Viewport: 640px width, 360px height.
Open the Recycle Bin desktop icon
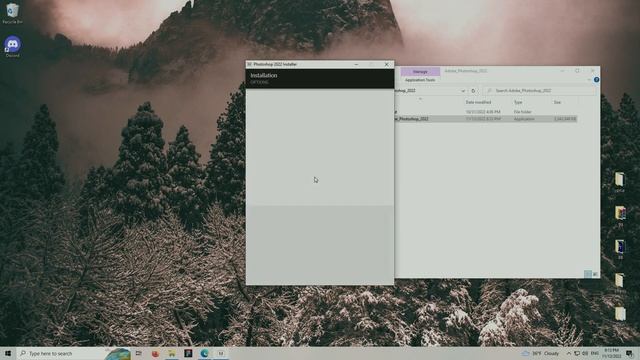point(12,13)
